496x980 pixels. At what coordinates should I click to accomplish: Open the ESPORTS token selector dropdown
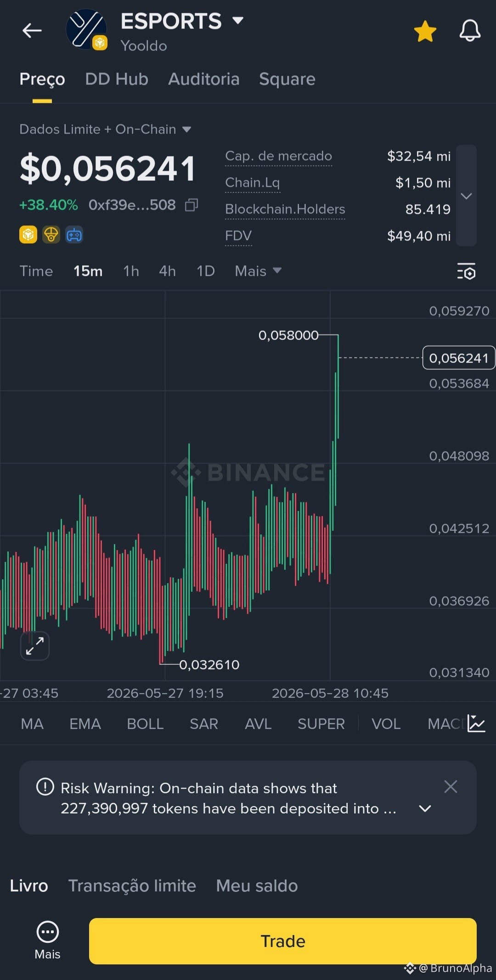click(237, 20)
